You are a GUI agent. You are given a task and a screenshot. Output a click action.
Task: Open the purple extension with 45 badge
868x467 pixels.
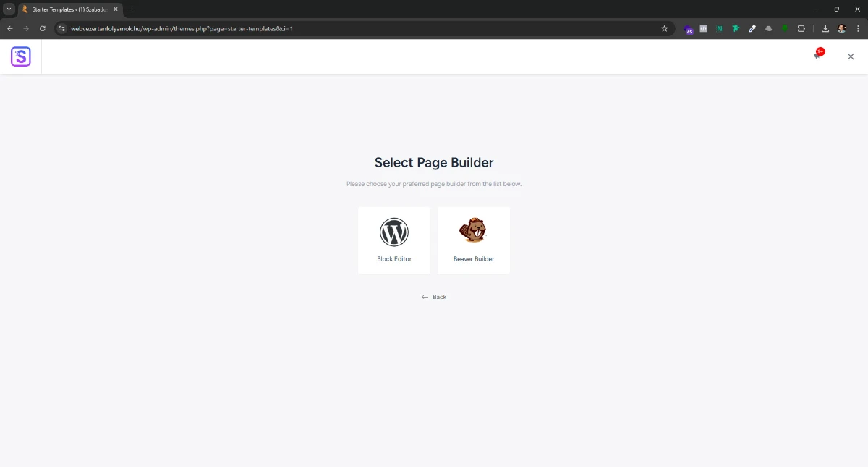(x=689, y=29)
